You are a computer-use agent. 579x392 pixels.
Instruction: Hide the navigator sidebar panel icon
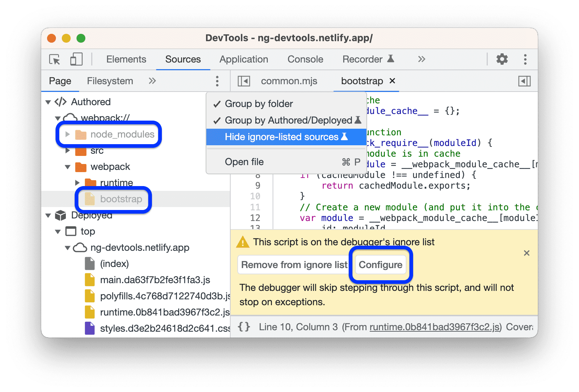point(244,81)
